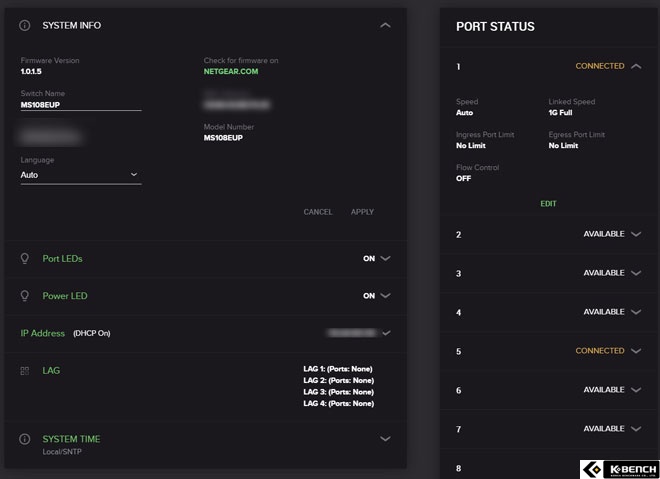
Task: Collapse port 1 details chevron
Action: click(636, 67)
